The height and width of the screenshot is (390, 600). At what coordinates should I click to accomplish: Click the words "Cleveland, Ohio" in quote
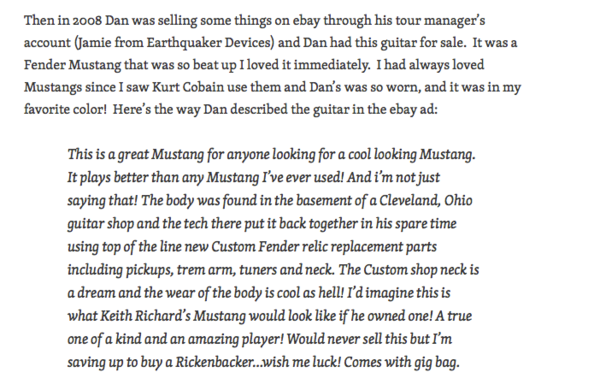pyautogui.click(x=426, y=201)
